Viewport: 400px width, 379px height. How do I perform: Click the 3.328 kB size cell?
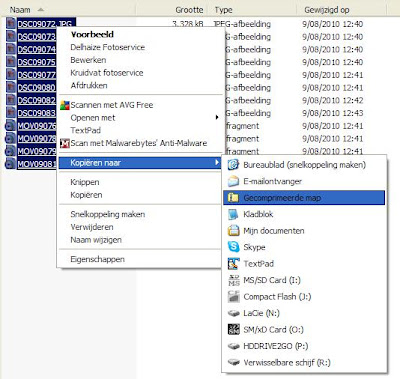[x=188, y=24]
